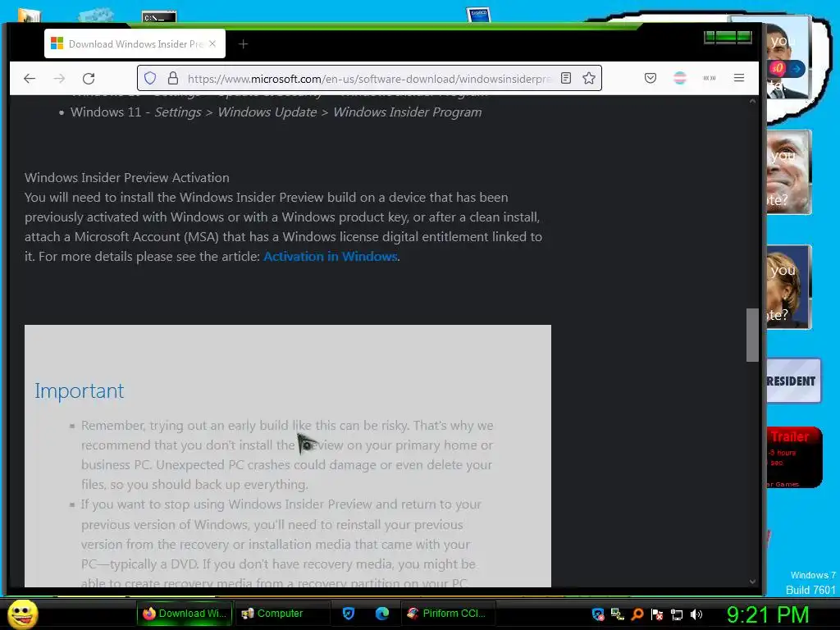Viewport: 840px width, 630px height.
Task: Click the 'Important' heading
Action: tap(80, 391)
